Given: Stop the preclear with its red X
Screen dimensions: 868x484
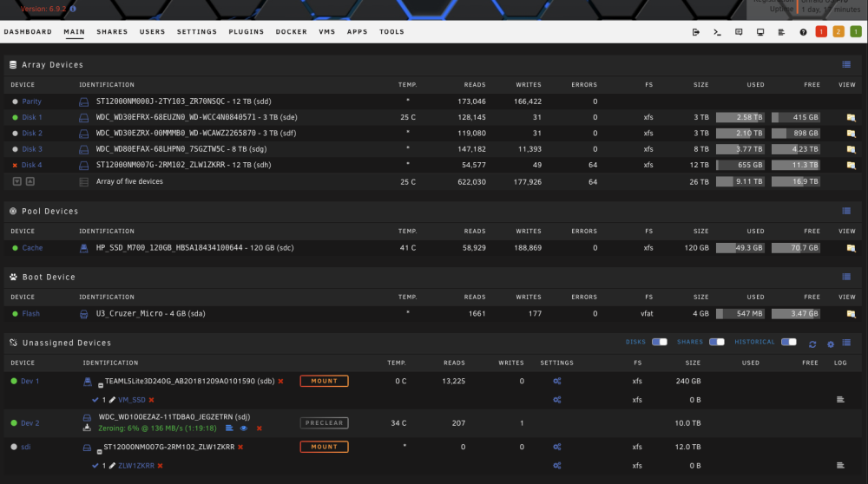Looking at the screenshot, I should (x=259, y=428).
